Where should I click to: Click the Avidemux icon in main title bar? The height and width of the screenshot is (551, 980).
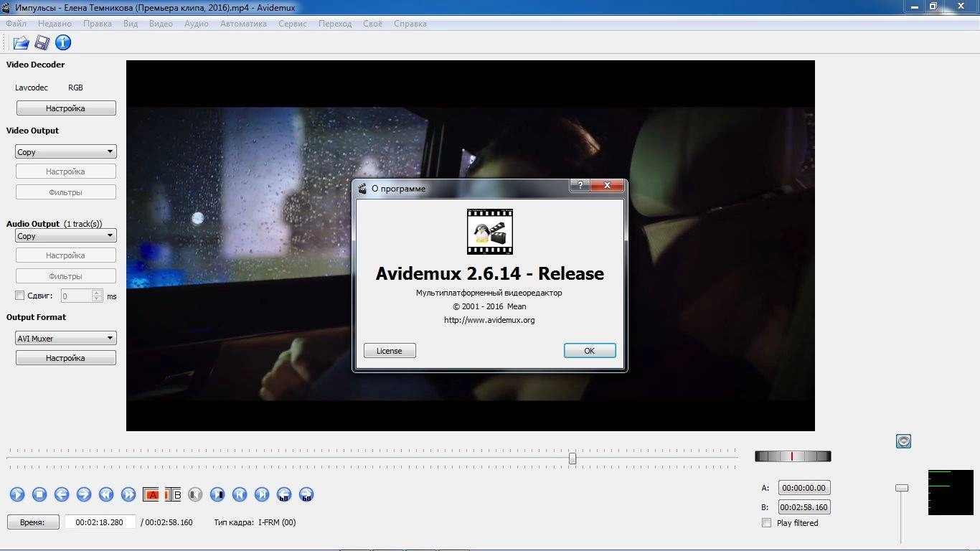[7, 7]
